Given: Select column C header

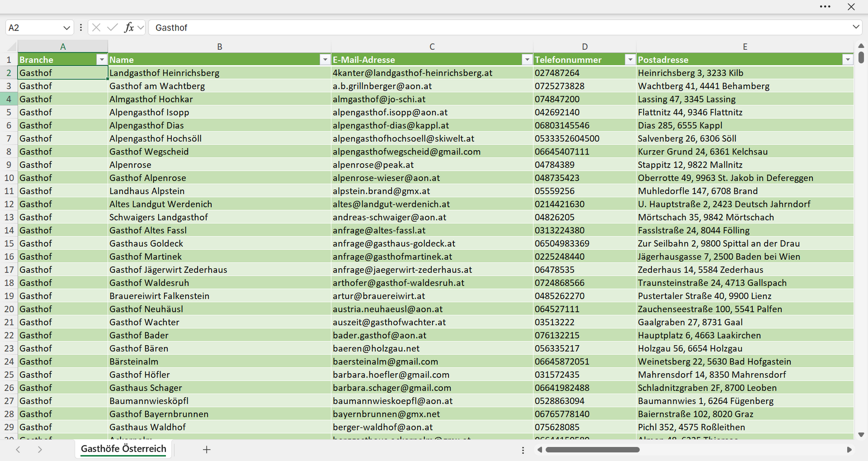Looking at the screenshot, I should point(432,46).
